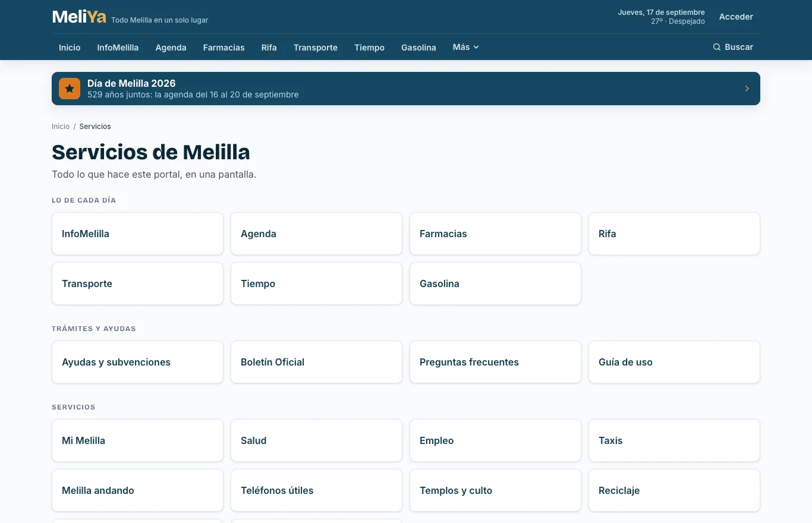Open the Rifa card

674,234
